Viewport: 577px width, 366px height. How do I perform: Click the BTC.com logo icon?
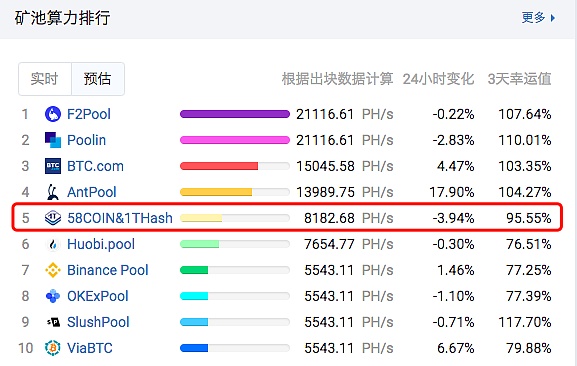(x=53, y=166)
